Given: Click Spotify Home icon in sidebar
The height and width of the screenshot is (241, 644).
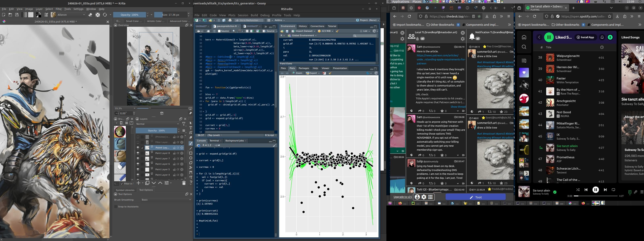Looking at the screenshot, I should (x=524, y=37).
